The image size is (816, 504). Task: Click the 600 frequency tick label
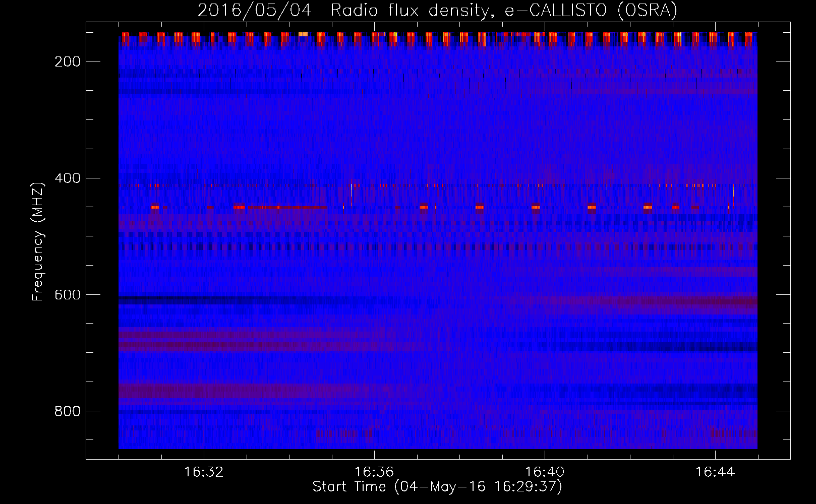[x=68, y=295]
